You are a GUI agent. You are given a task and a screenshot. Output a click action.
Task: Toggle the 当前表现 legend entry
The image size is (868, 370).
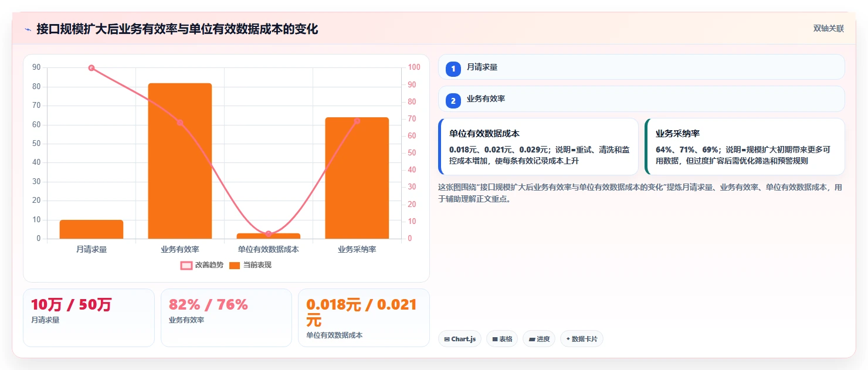250,265
